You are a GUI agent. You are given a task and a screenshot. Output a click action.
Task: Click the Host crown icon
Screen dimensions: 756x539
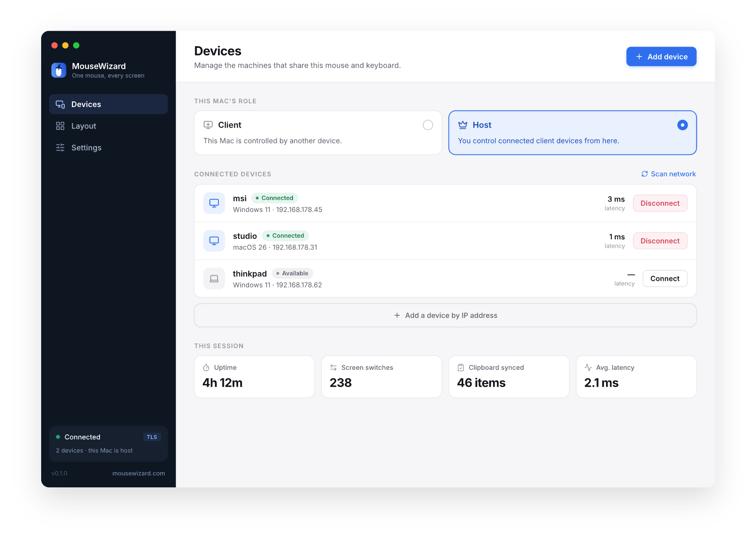pyautogui.click(x=463, y=125)
